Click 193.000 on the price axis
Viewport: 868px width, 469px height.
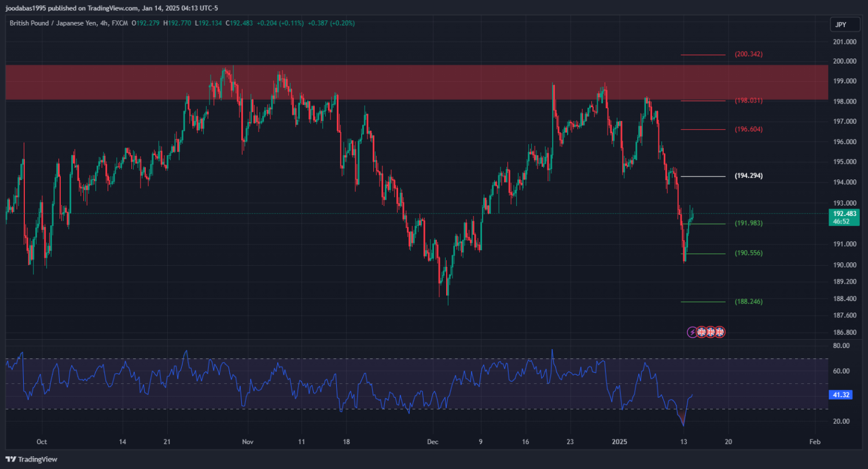point(845,203)
